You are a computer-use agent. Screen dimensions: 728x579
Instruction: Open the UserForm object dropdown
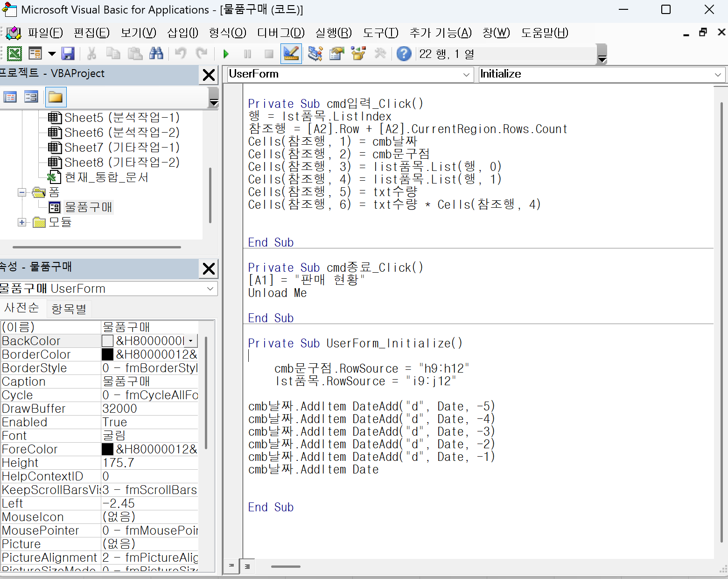tap(466, 75)
